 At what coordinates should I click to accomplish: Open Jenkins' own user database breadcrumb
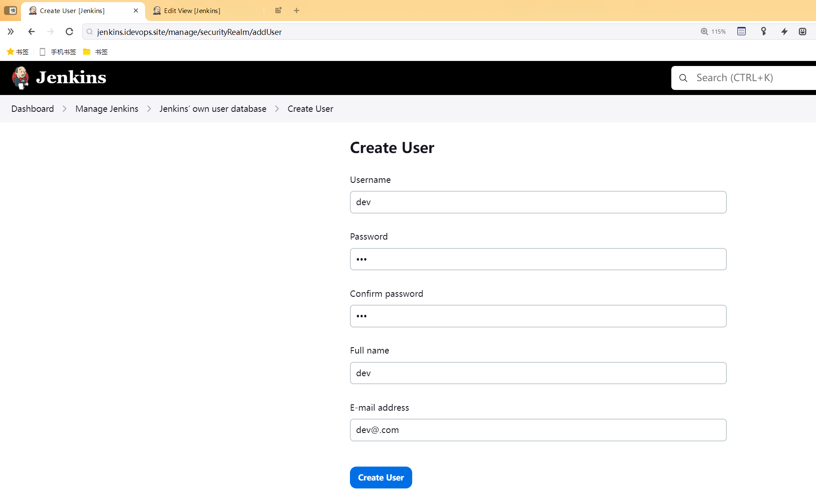click(x=213, y=109)
